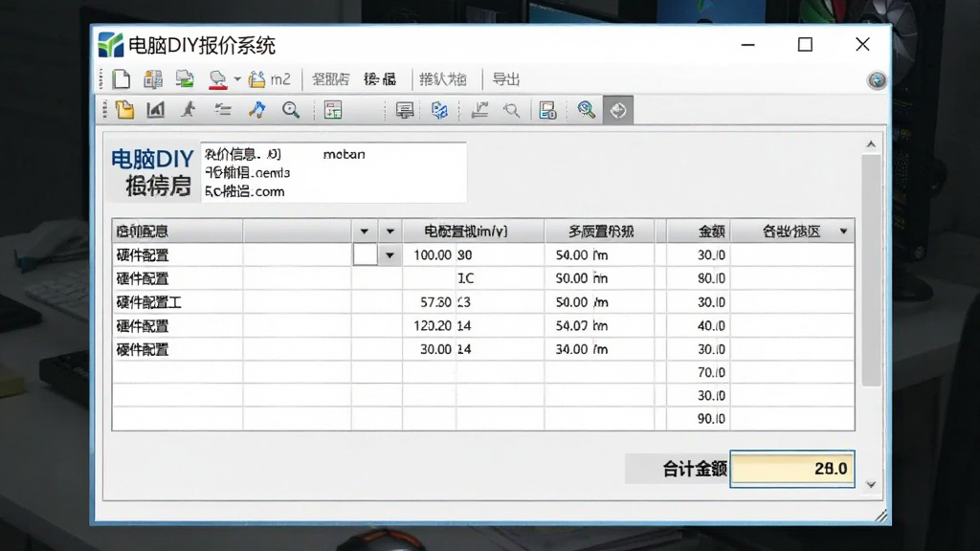
Task: Click the 金额 column header
Action: pyautogui.click(x=699, y=231)
